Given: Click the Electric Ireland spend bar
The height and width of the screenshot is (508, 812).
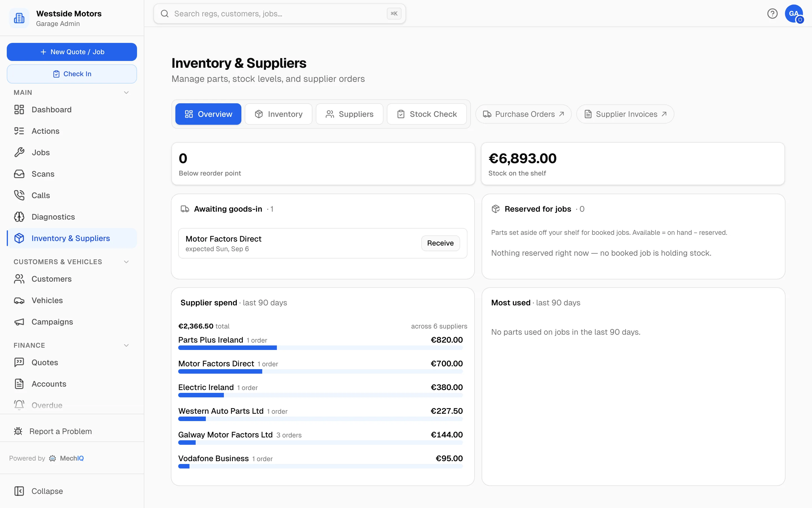Looking at the screenshot, I should [321, 395].
